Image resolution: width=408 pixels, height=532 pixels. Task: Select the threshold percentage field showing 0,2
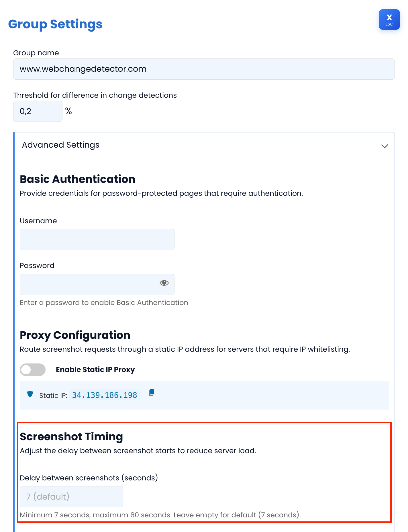pos(38,111)
